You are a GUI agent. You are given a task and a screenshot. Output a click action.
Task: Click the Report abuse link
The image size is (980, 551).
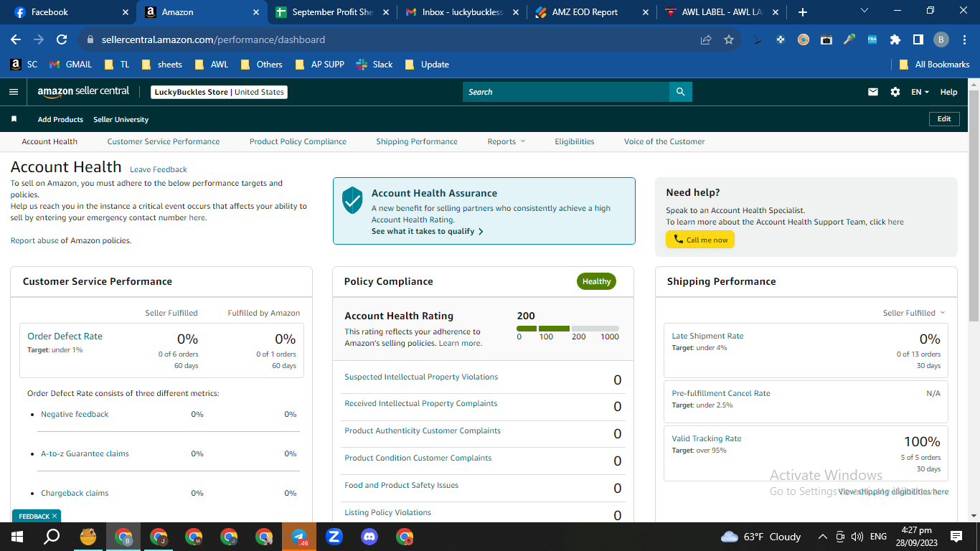pyautogui.click(x=34, y=240)
